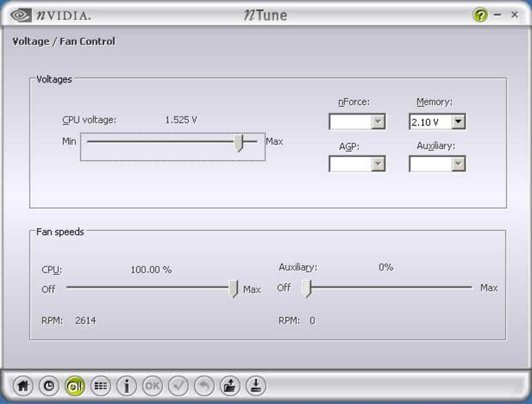Open the clock timing settings icon
The image size is (532, 404).
pos(49,386)
